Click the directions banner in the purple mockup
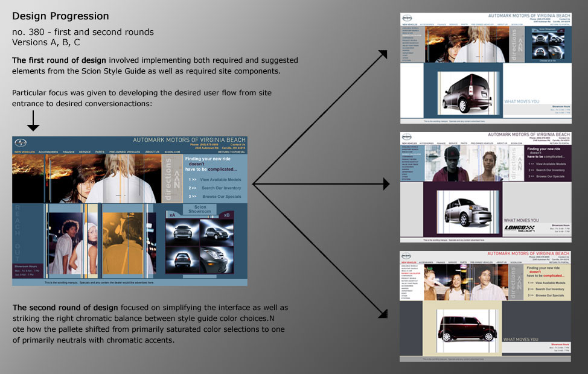Screen dimensions: 588x374 (x=517, y=163)
